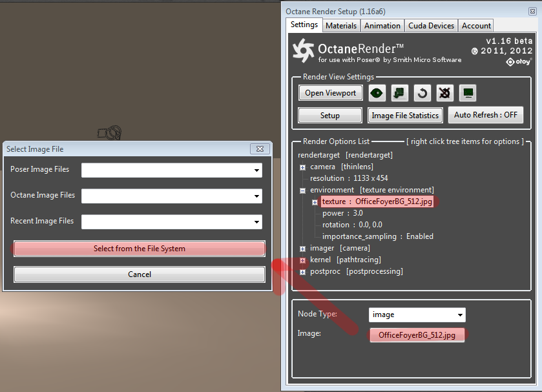Select the highlighted texture OfficeFoyerBG_512.jpg row
The width and height of the screenshot is (542, 392).
tap(377, 201)
